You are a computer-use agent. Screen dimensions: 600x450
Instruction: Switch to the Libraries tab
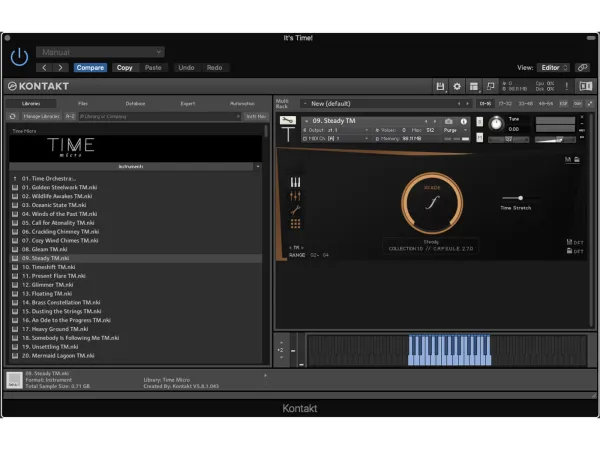click(31, 104)
